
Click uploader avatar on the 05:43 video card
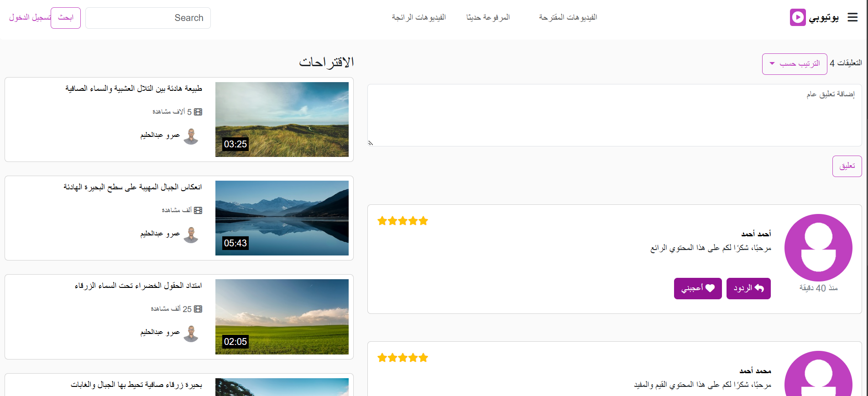191,235
